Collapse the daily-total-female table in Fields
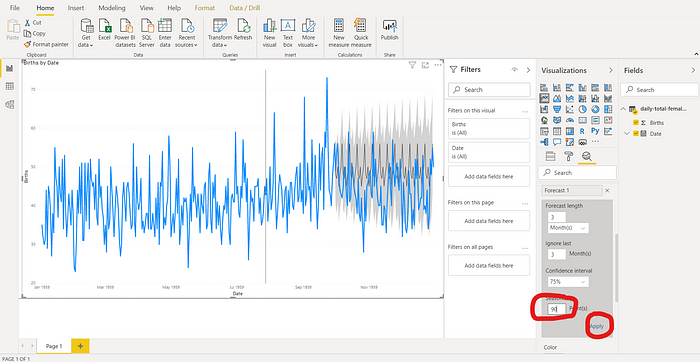 (624, 109)
